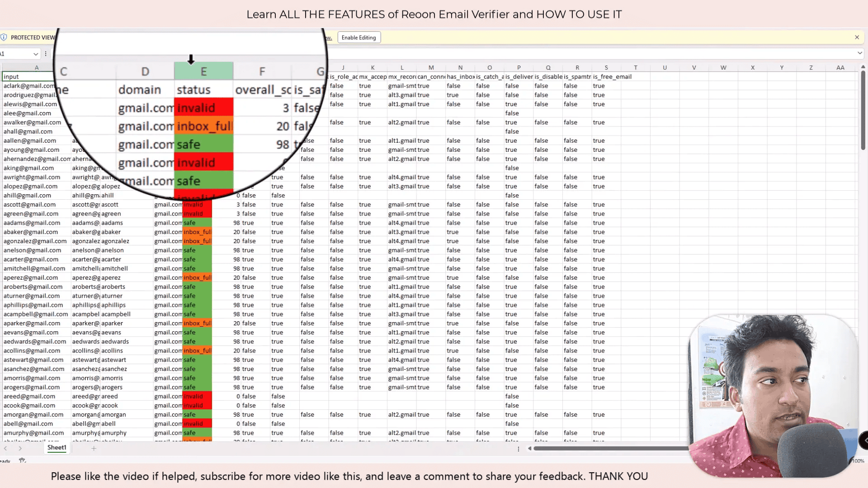Select the 'is_deliver' header cell

(x=519, y=77)
